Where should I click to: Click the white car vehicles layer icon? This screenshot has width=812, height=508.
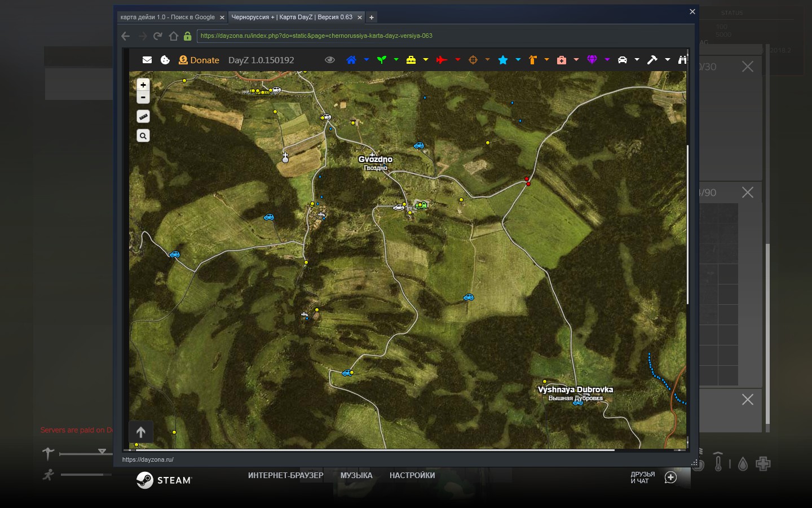623,60
